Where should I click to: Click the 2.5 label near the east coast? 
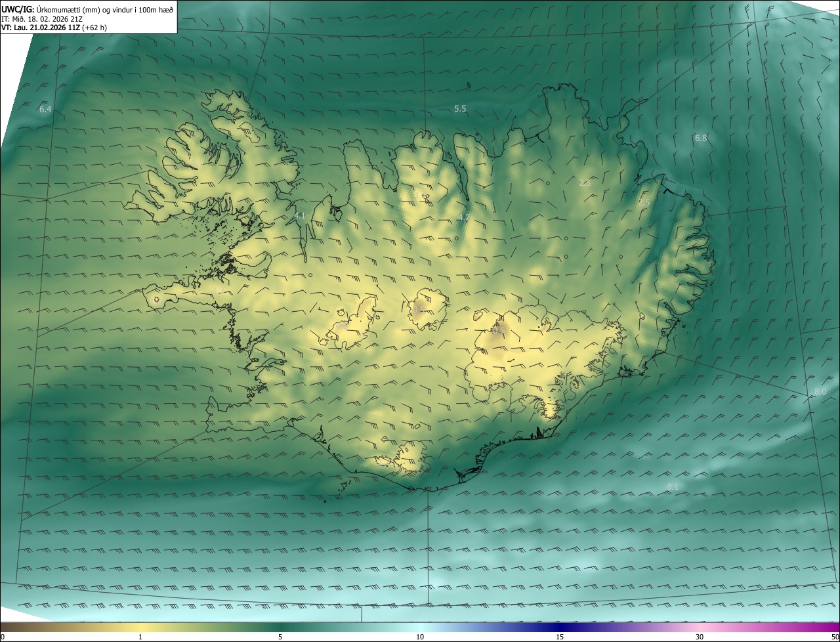(x=644, y=202)
